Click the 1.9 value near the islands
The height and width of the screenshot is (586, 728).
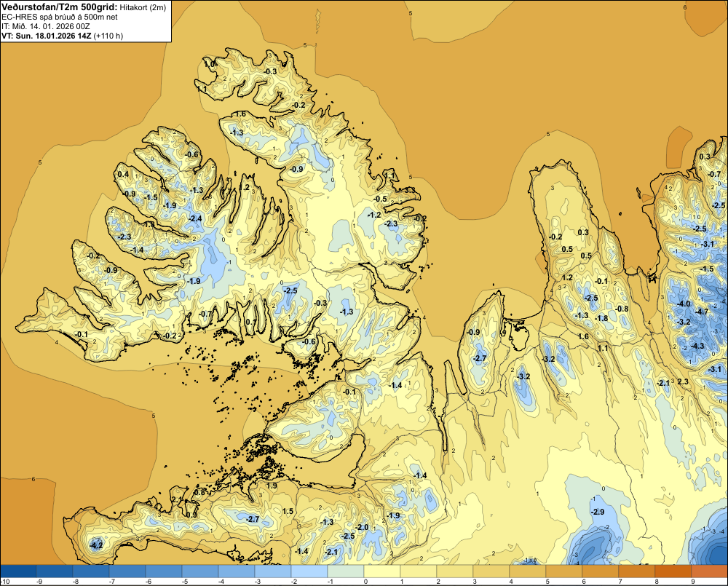[272, 486]
